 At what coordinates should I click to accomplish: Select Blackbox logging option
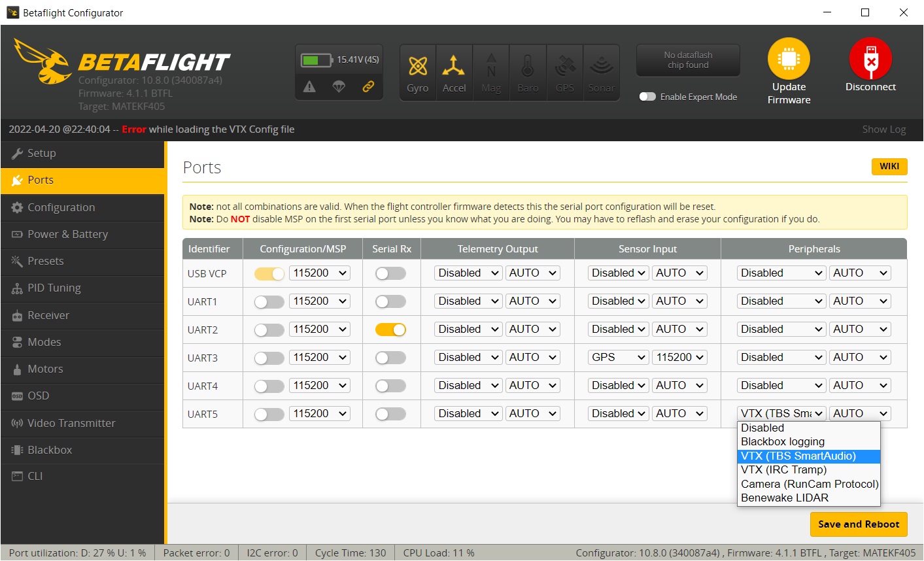point(808,442)
